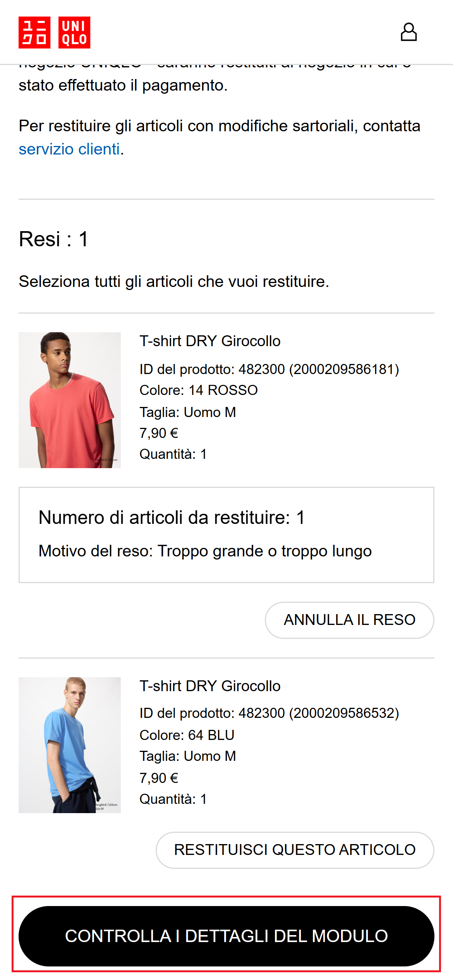Tap CONTROLLA I DETTAGLI DEL MODULO
Viewport: 453px width, 980px height.
(226, 936)
